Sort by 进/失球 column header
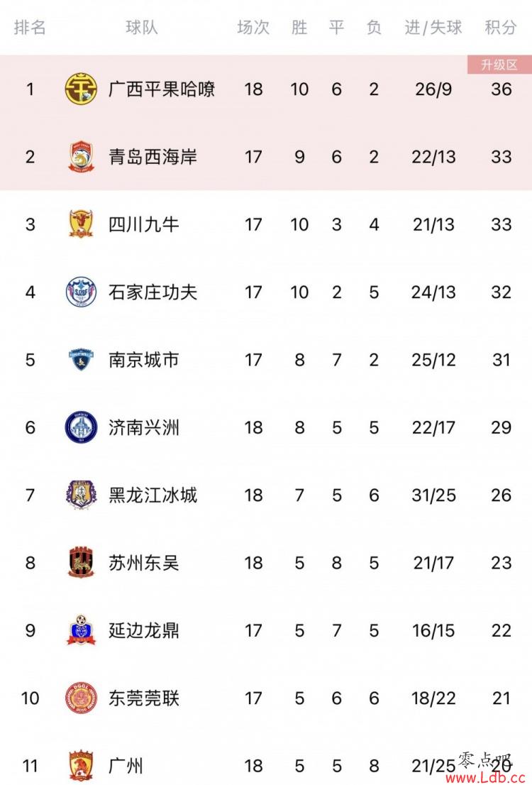This screenshot has width=532, height=785. click(433, 27)
